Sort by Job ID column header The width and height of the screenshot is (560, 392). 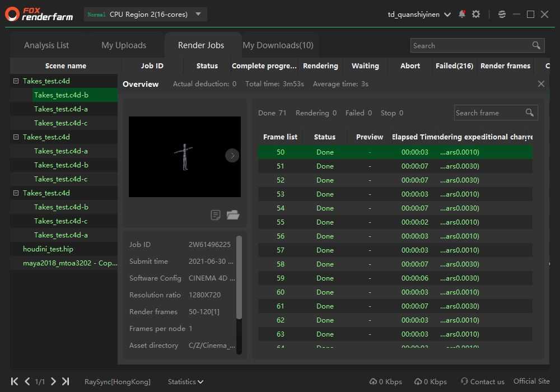pos(152,66)
